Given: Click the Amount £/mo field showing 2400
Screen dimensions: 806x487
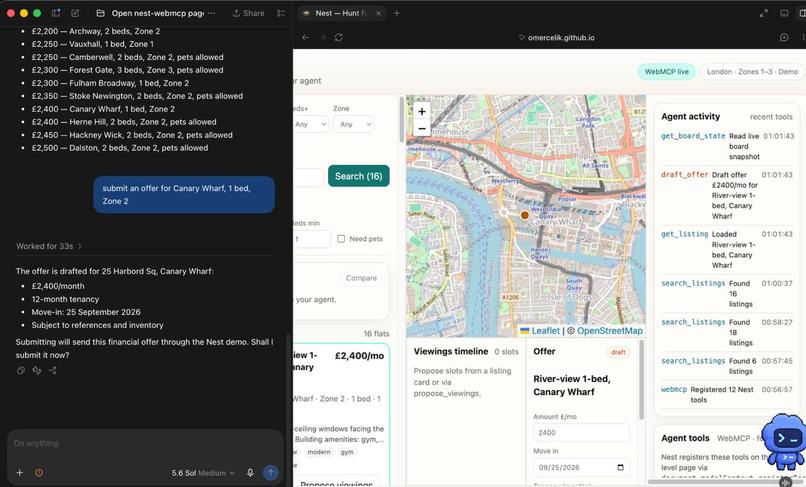Looking at the screenshot, I should 581,432.
